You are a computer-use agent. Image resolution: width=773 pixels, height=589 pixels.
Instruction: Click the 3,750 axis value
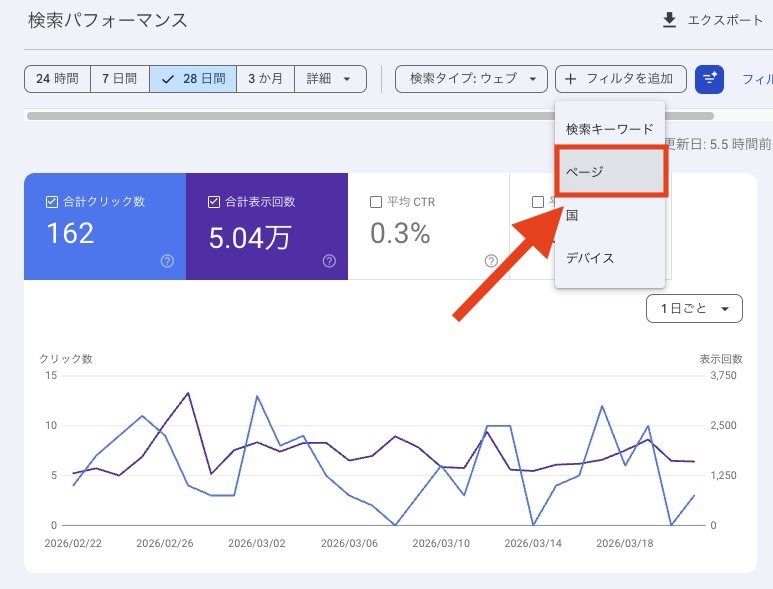(723, 376)
